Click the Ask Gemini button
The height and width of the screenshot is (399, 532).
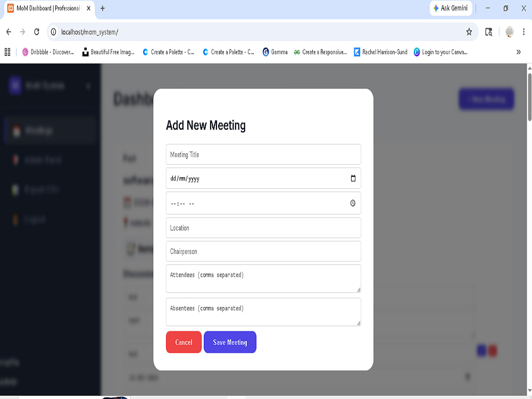451,8
